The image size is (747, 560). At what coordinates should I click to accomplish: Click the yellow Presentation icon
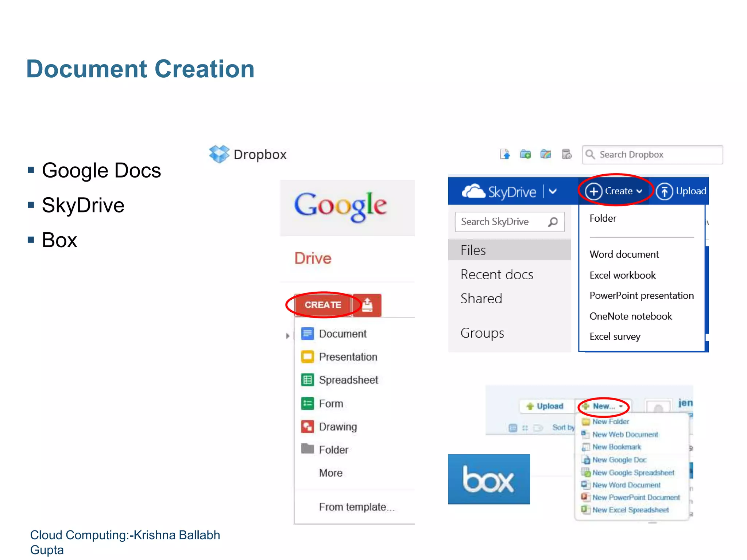(307, 357)
